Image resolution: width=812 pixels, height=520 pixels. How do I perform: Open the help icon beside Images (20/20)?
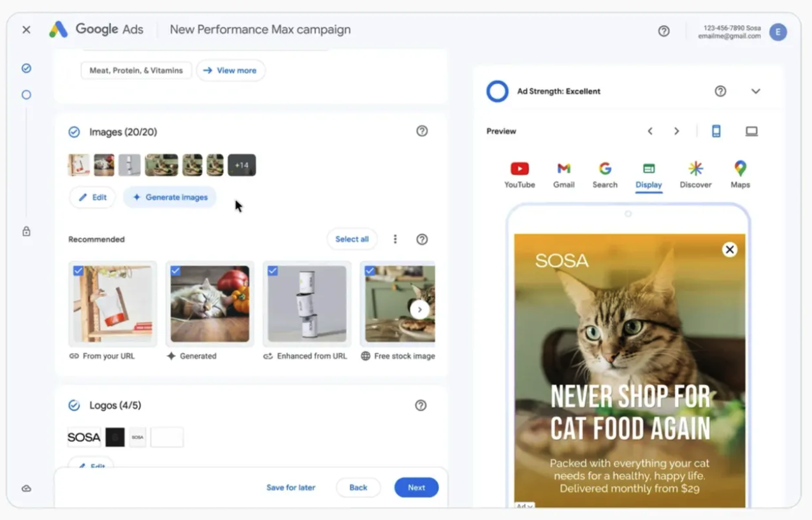pos(422,131)
